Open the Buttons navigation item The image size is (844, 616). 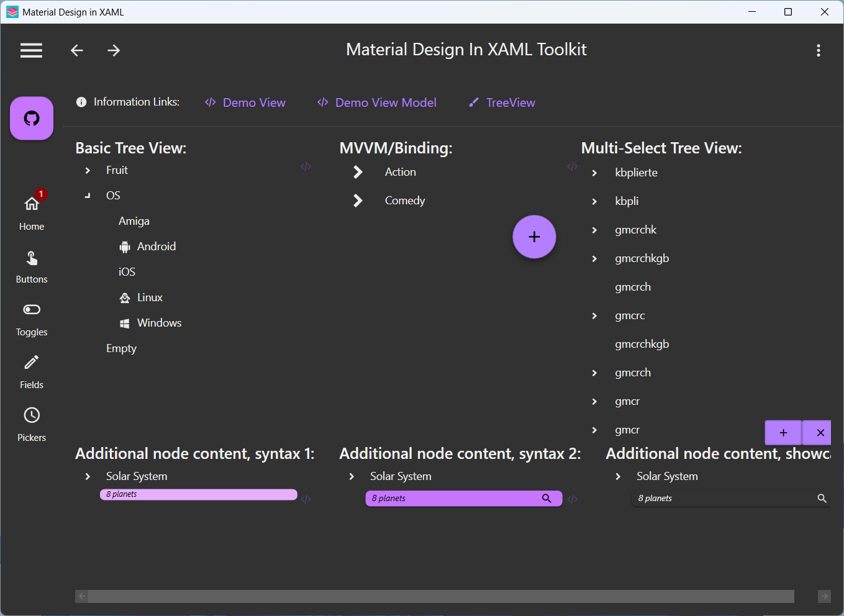pos(32,267)
